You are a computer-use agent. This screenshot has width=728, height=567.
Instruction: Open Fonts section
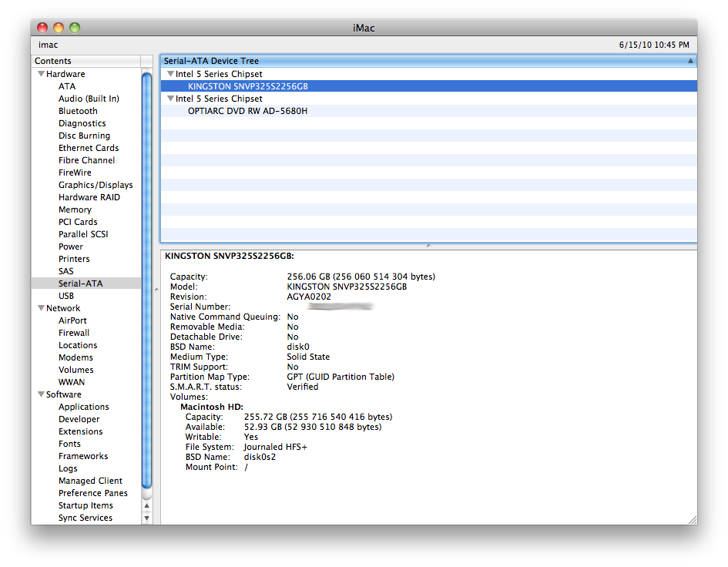pyautogui.click(x=69, y=444)
